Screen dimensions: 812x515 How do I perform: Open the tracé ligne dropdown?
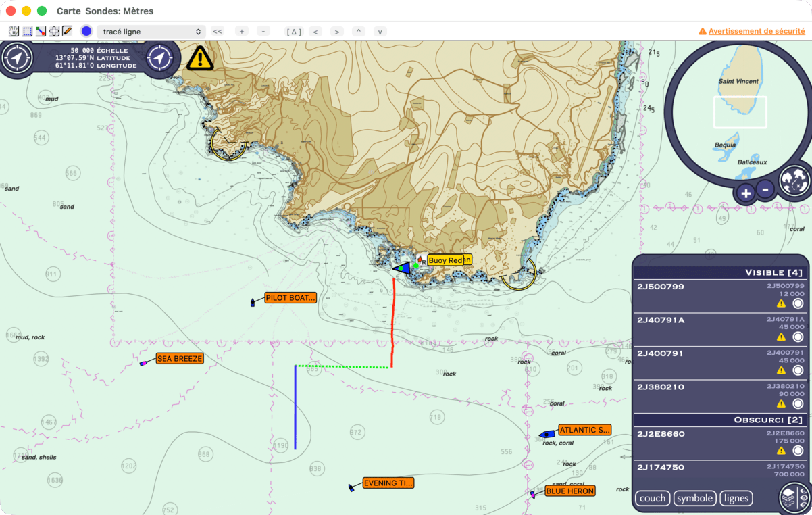[151, 32]
